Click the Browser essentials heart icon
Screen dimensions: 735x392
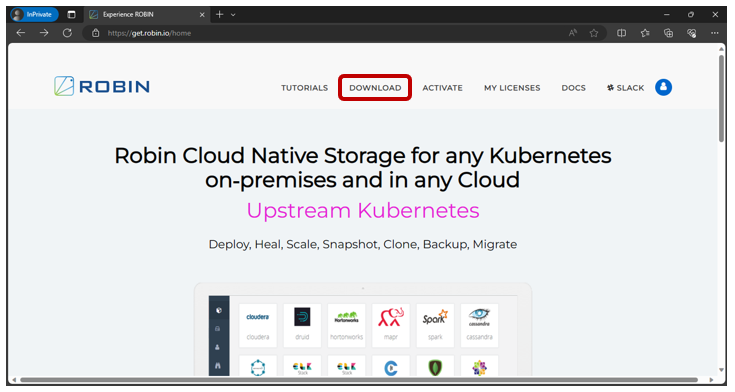(x=691, y=33)
